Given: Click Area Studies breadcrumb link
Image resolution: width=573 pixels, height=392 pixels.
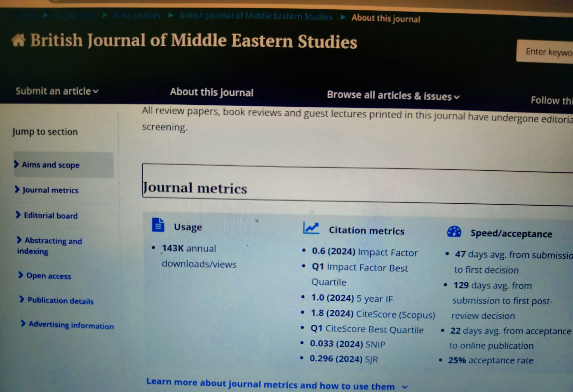Looking at the screenshot, I should 137,15.
